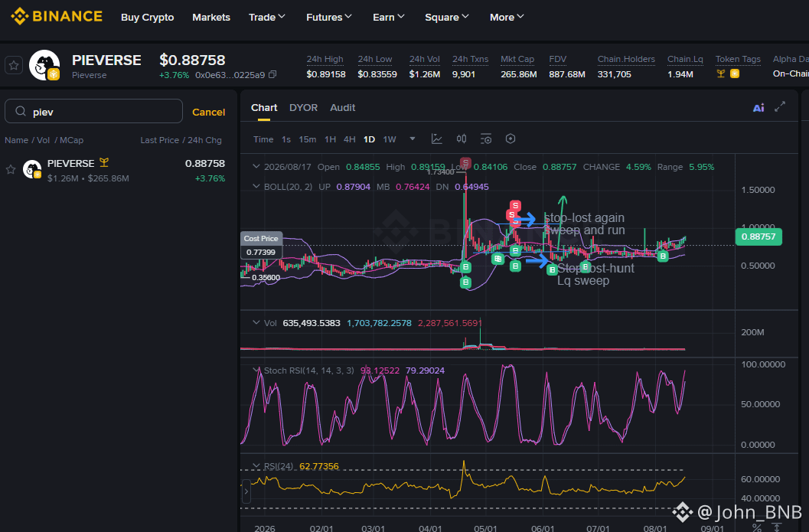
Task: Click the S marker at chart peak
Action: [465, 163]
